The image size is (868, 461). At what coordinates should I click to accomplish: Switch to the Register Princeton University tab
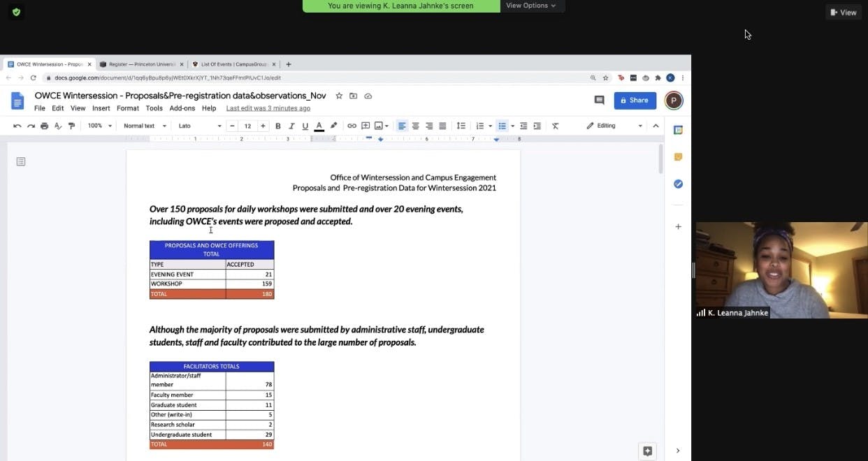tap(142, 64)
